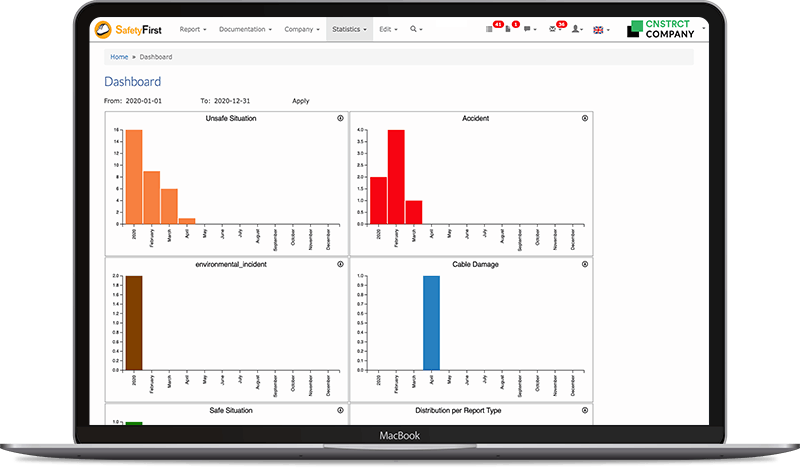Click the Dashboard breadcrumb item
This screenshot has width=800, height=469.
point(156,57)
